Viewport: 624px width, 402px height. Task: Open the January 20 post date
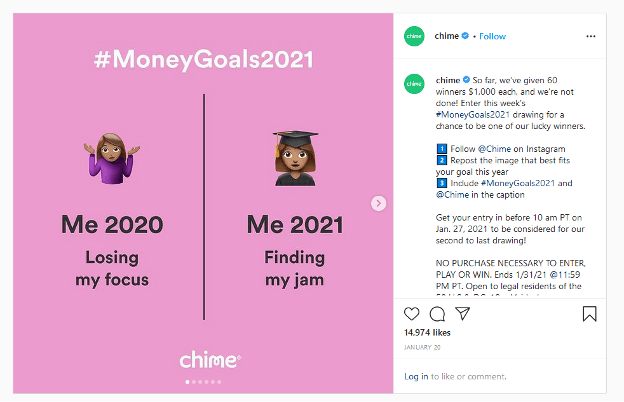pos(422,347)
